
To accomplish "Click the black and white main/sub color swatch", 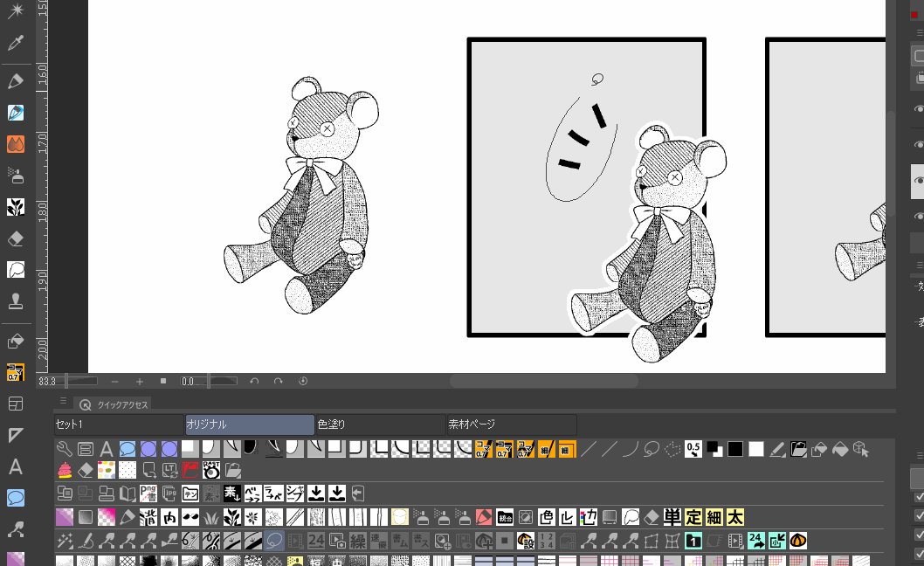I will pyautogui.click(x=714, y=449).
